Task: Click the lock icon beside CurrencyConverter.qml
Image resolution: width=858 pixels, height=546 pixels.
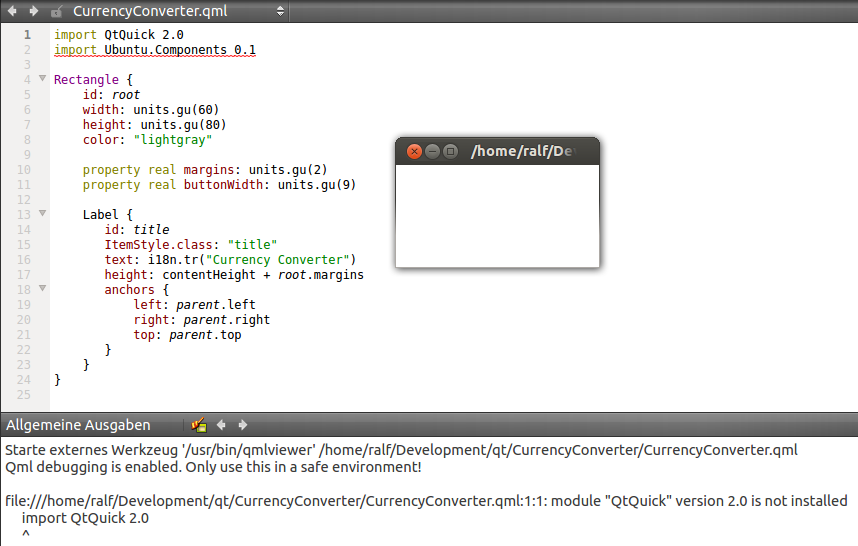Action: click(x=56, y=12)
